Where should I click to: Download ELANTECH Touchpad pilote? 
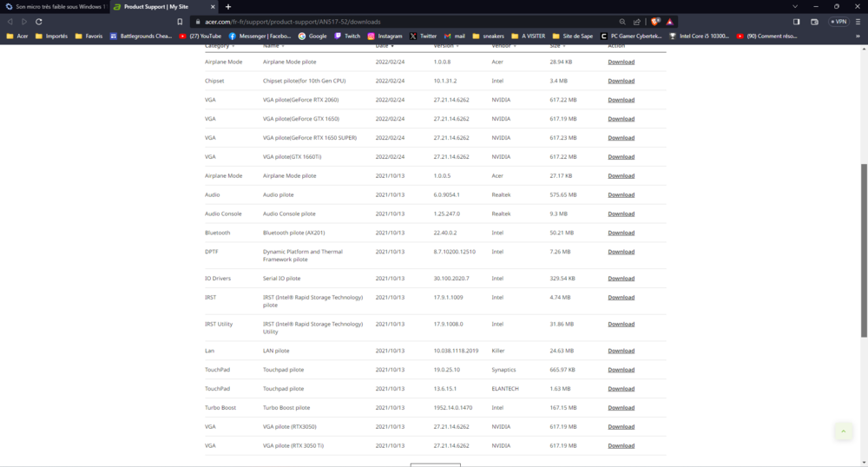pos(621,389)
